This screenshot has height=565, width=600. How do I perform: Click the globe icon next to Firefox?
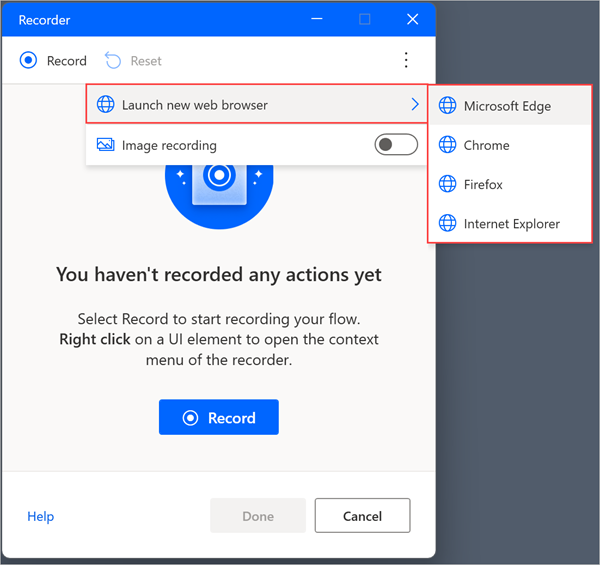coord(447,184)
